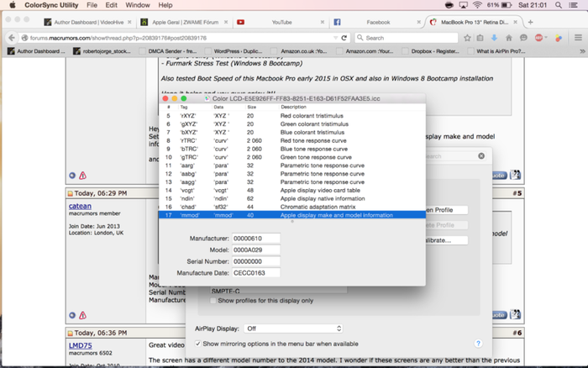
Task: Click the Open Profile button
Action: (447, 210)
